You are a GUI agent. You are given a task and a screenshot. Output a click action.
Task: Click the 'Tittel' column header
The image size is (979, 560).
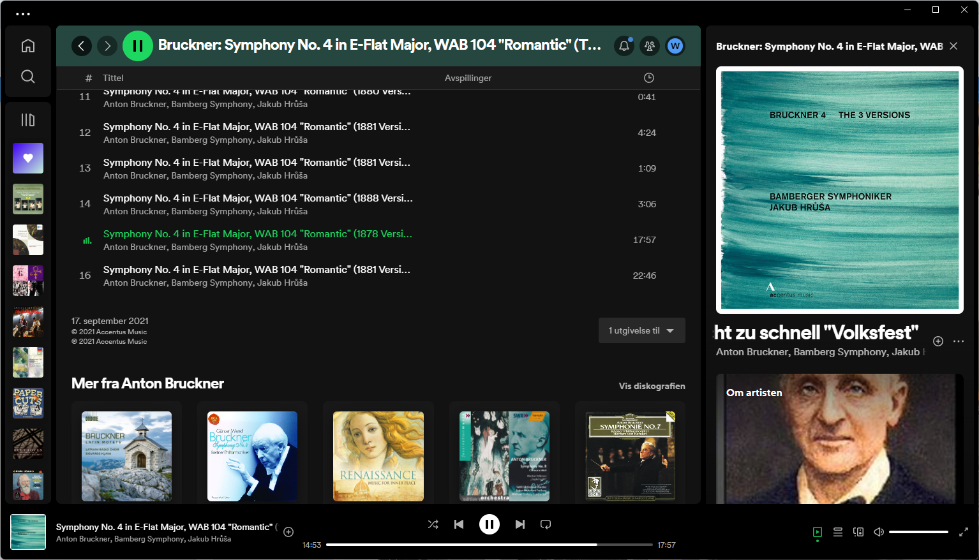[x=113, y=78]
